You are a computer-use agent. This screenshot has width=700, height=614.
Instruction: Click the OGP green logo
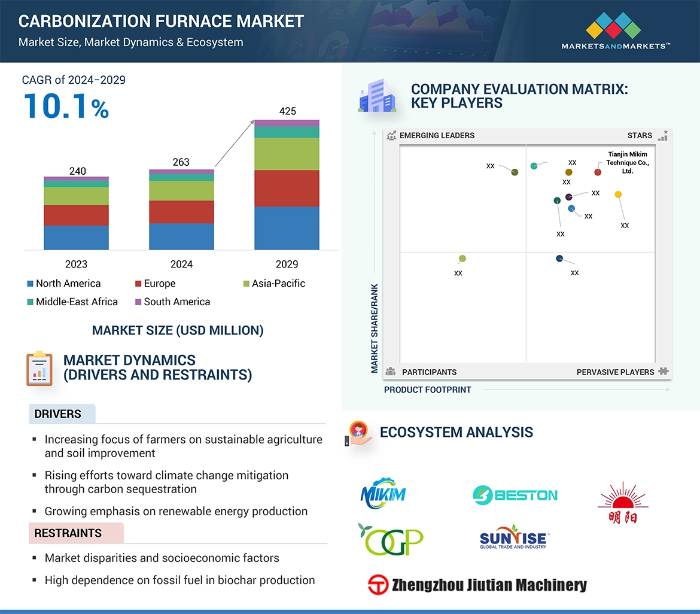391,539
